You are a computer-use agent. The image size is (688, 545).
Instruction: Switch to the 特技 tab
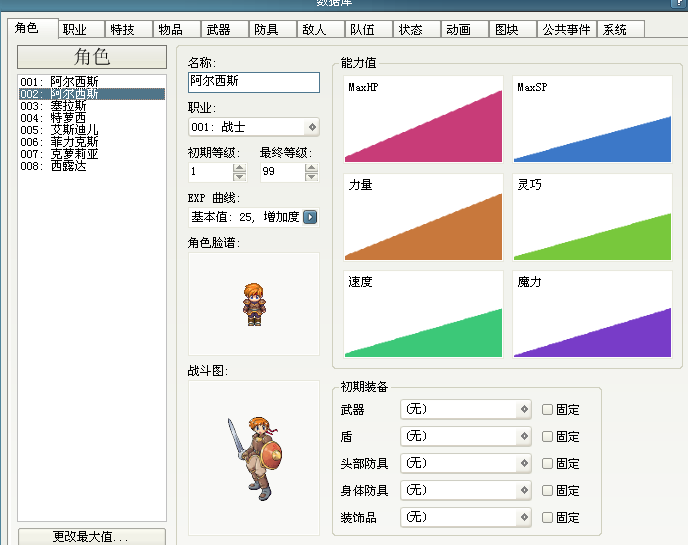pyautogui.click(x=129, y=29)
